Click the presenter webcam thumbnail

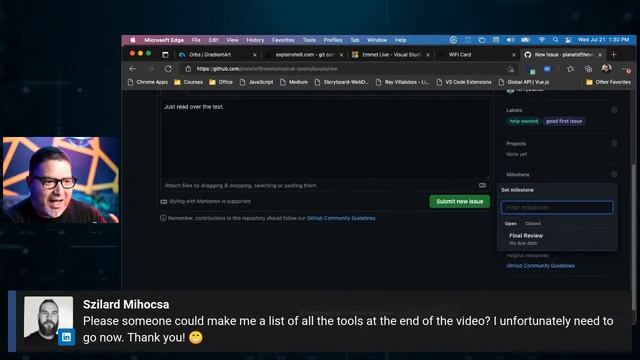tap(61, 180)
